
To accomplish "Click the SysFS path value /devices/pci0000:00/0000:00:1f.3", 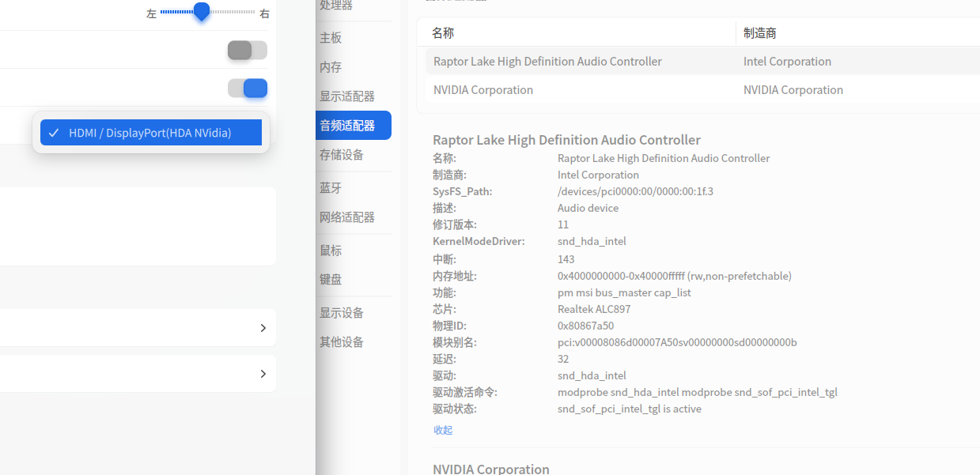I will tap(635, 191).
